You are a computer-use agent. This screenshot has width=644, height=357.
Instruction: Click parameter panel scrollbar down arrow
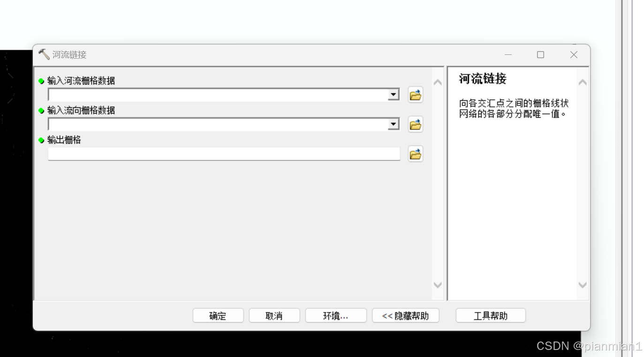click(x=438, y=285)
